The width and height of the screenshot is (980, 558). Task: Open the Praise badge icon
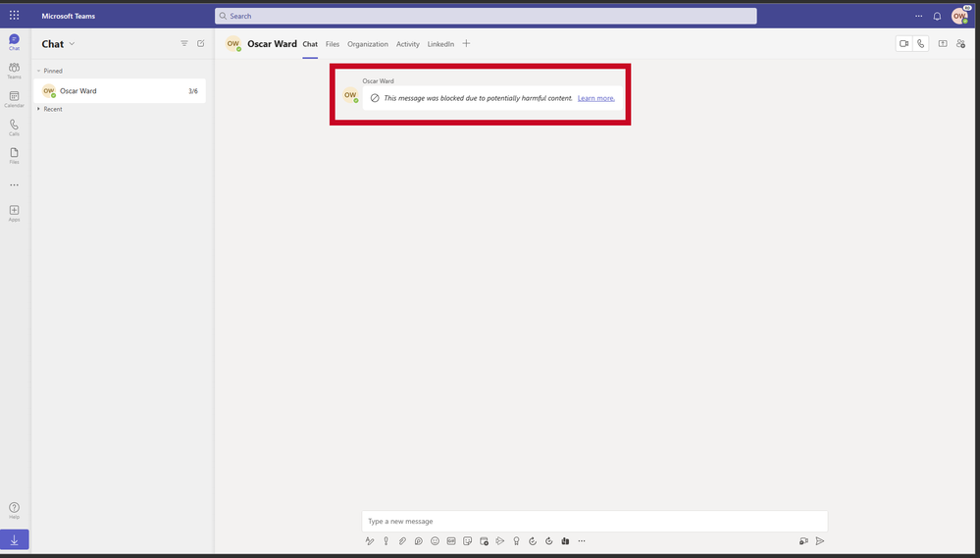pos(516,541)
